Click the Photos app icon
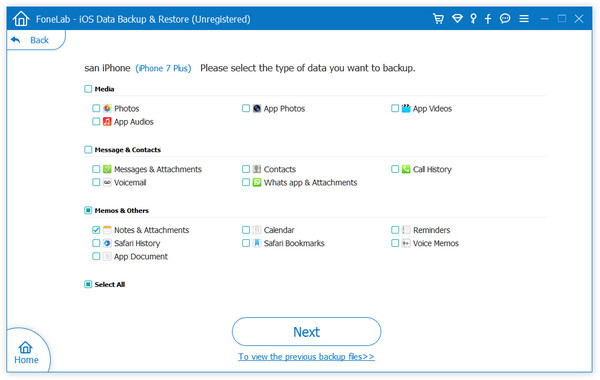Image resolution: width=600 pixels, height=380 pixels. [107, 108]
